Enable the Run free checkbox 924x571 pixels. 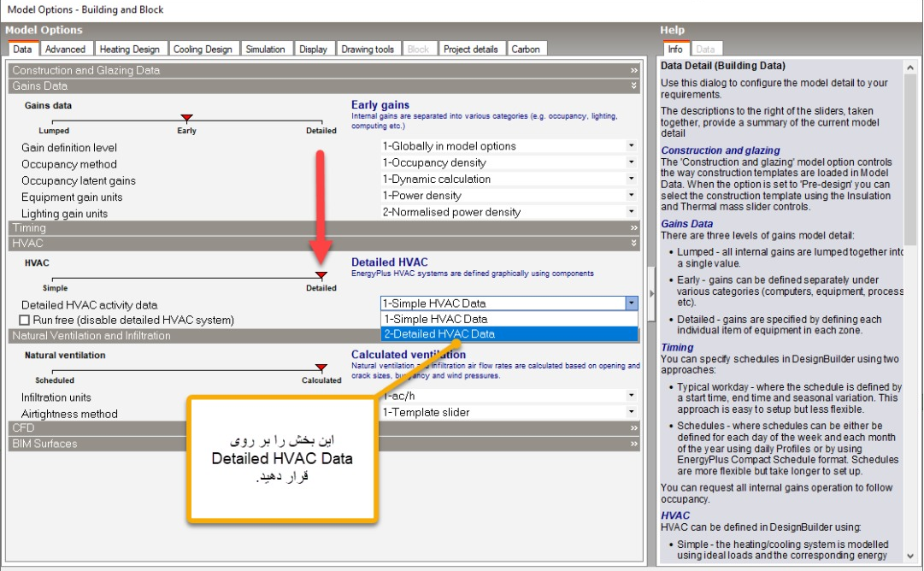click(24, 320)
